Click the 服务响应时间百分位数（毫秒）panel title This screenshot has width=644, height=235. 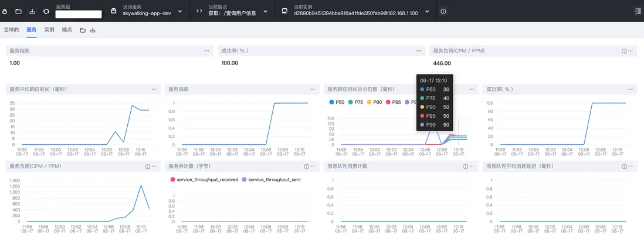[361, 89]
